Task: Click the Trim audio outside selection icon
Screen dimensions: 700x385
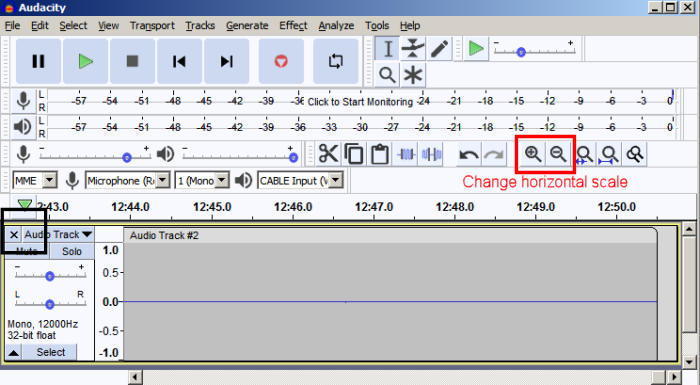Action: click(x=406, y=155)
